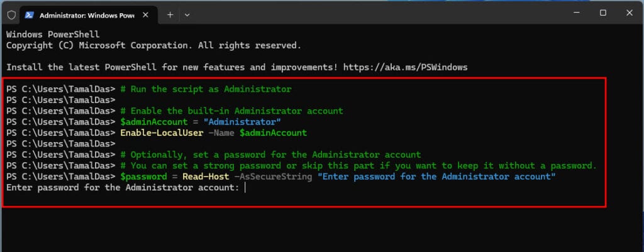Click the "Administrator" string value

[242, 122]
